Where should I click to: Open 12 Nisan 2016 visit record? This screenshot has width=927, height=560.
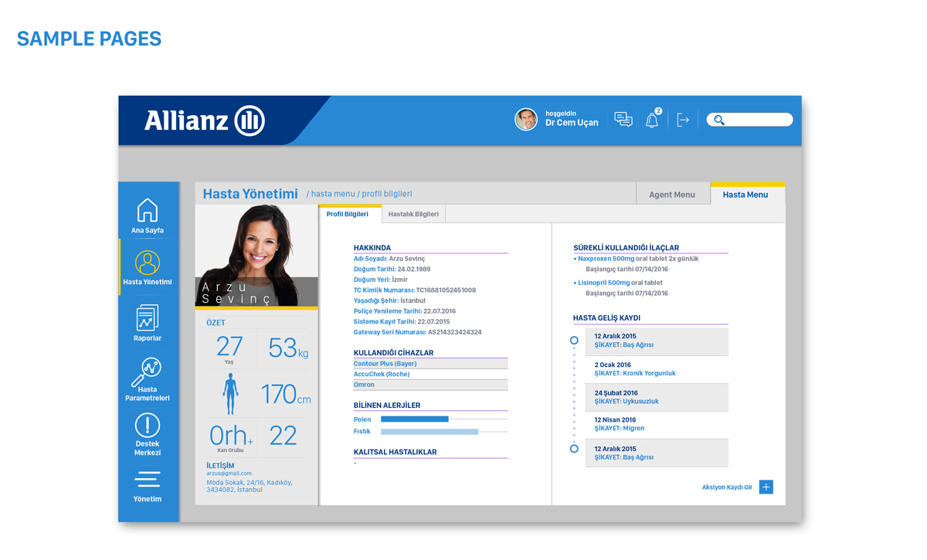(x=656, y=424)
